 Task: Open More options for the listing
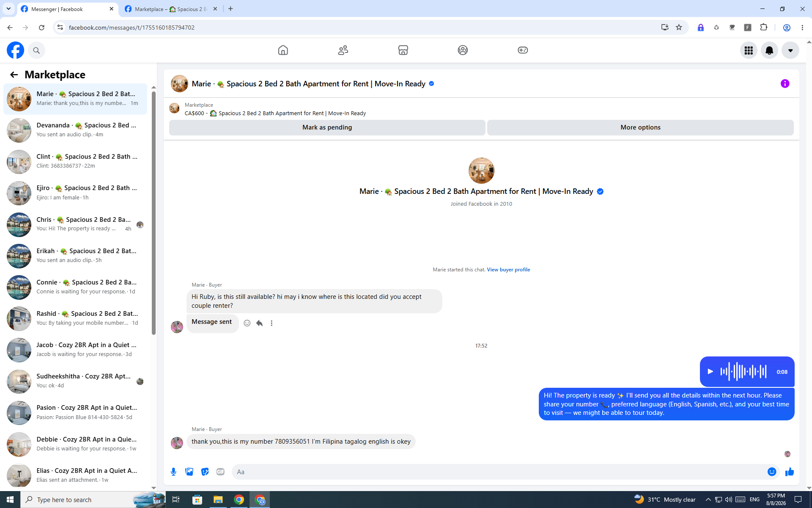pyautogui.click(x=640, y=127)
